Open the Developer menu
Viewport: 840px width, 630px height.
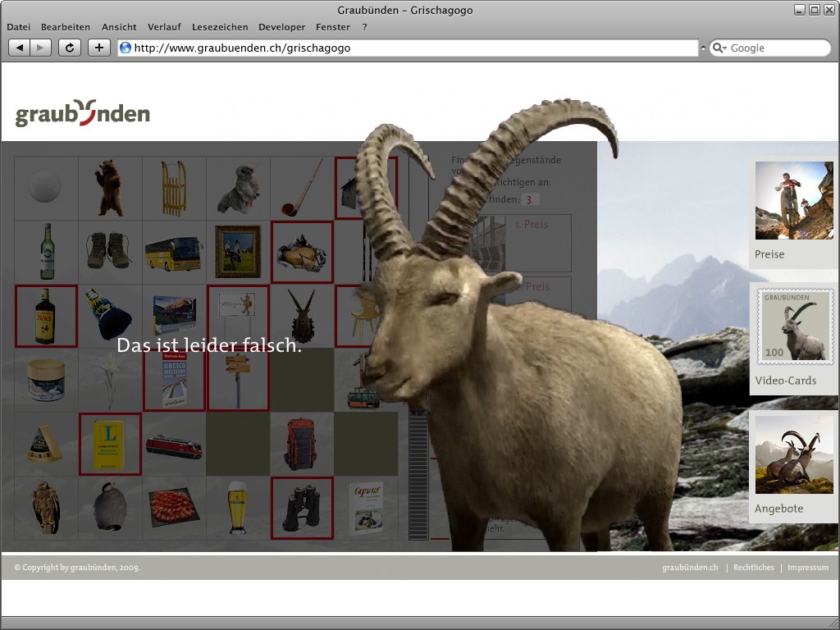point(282,27)
